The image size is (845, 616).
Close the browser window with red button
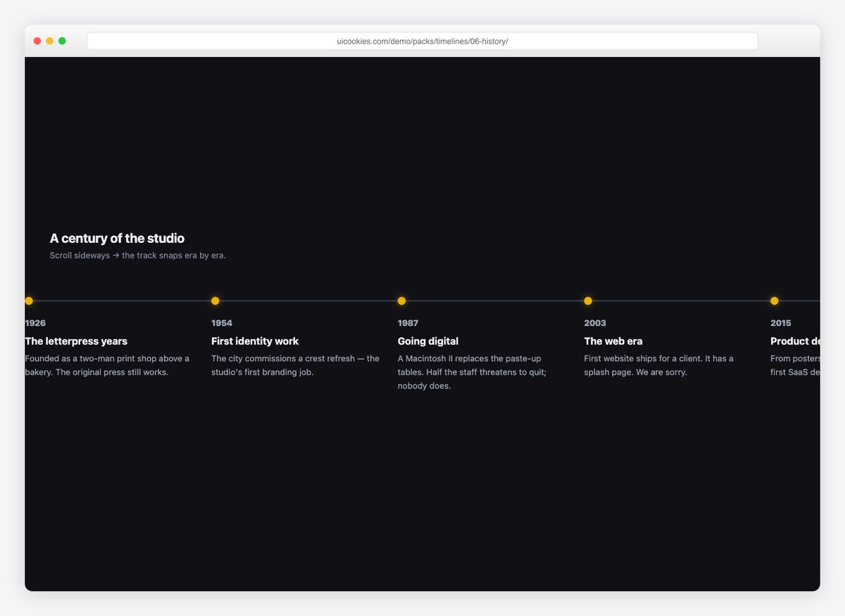pos(37,41)
